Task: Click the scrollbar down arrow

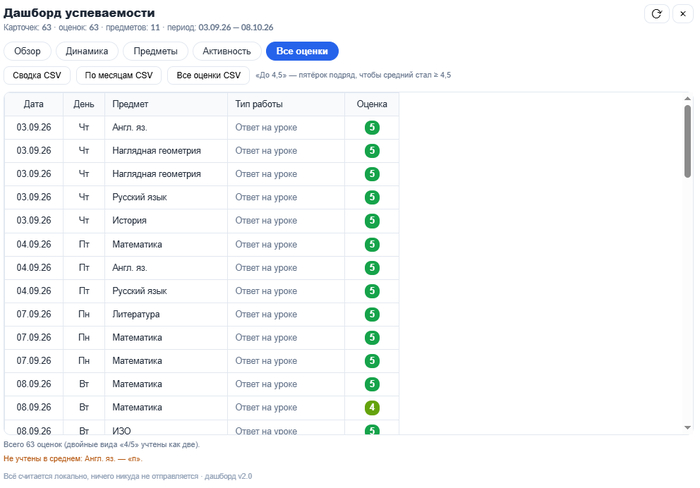Action: [x=688, y=428]
